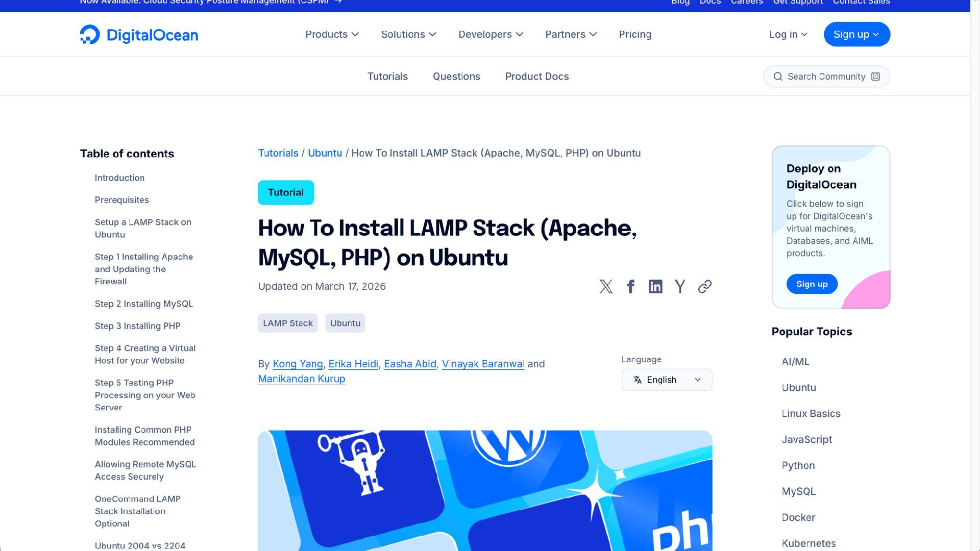Open author Erika Heidi's profile link

[x=353, y=364]
